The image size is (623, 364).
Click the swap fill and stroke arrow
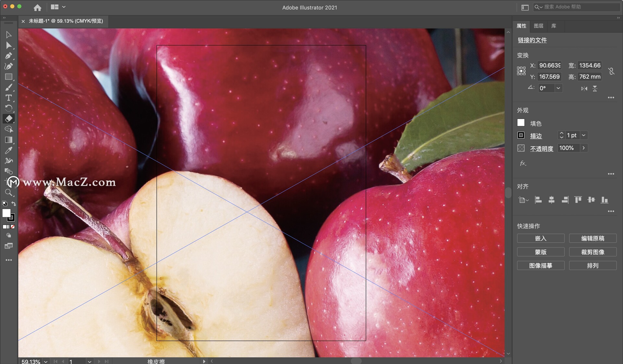click(x=14, y=204)
